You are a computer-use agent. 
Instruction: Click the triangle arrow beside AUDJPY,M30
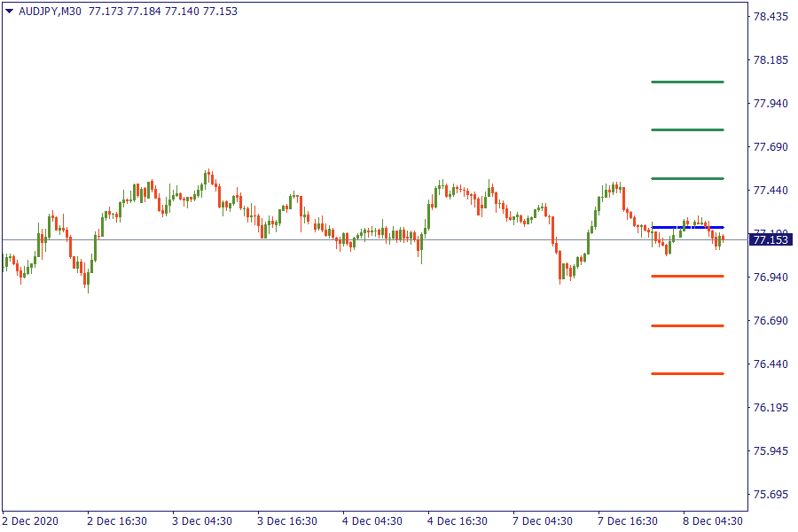click(x=9, y=12)
